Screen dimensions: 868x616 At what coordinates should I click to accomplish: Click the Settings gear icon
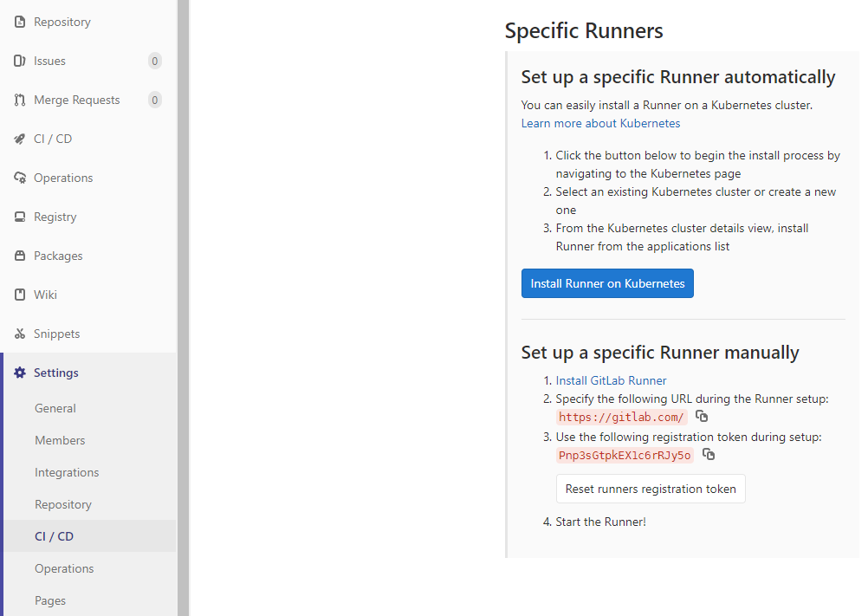(x=20, y=373)
